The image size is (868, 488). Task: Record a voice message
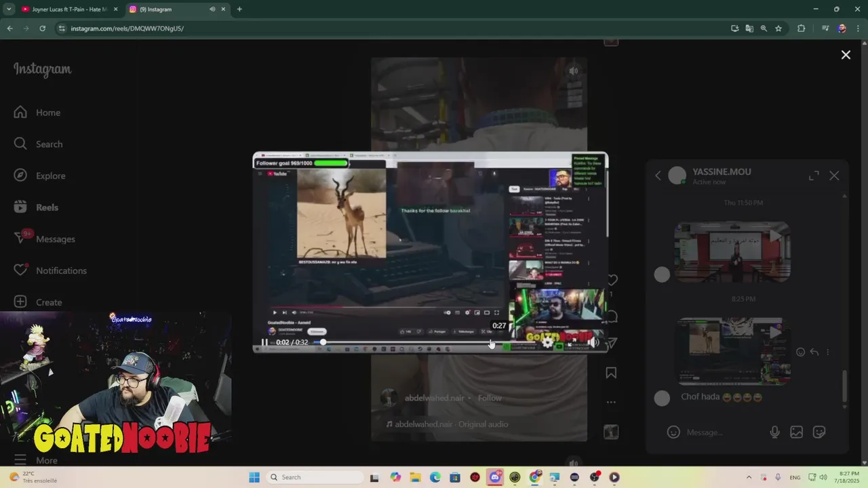coord(774,432)
